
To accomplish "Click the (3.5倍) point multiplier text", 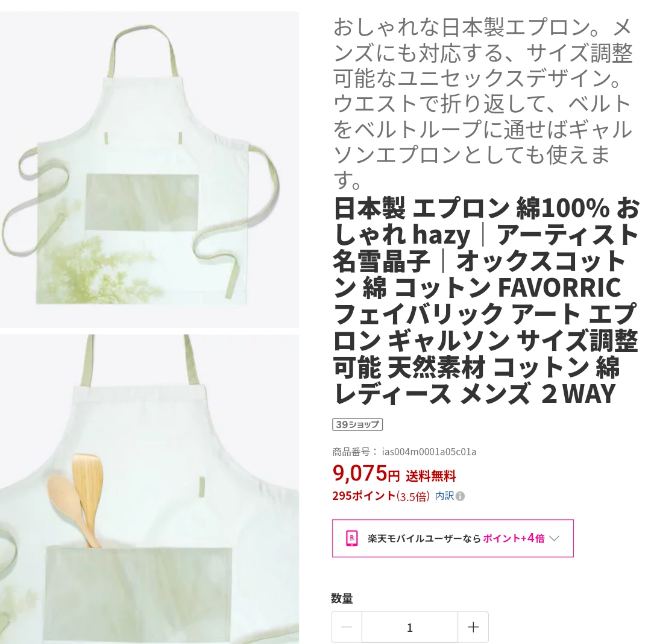I will point(413,496).
